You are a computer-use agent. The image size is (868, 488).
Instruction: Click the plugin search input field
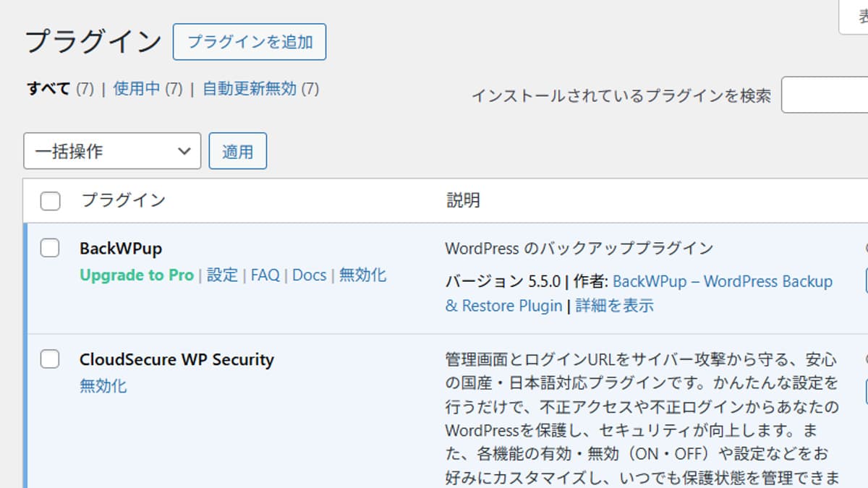click(825, 95)
